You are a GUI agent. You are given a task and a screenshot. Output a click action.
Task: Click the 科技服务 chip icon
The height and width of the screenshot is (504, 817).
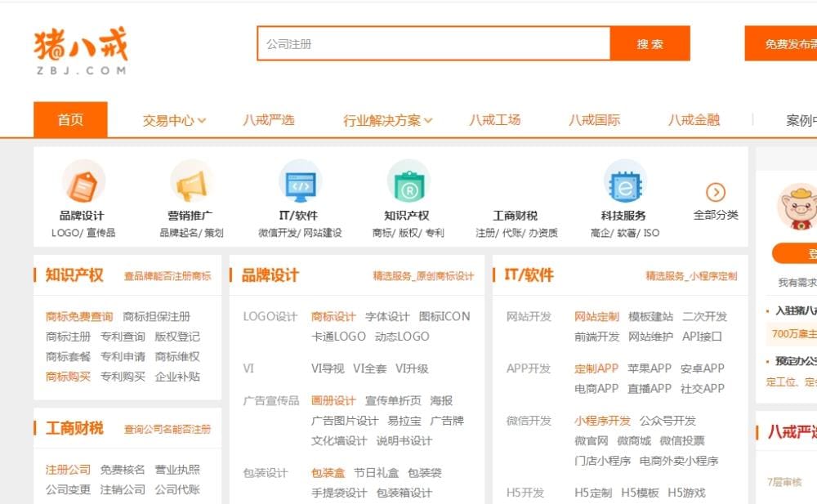pyautogui.click(x=626, y=186)
